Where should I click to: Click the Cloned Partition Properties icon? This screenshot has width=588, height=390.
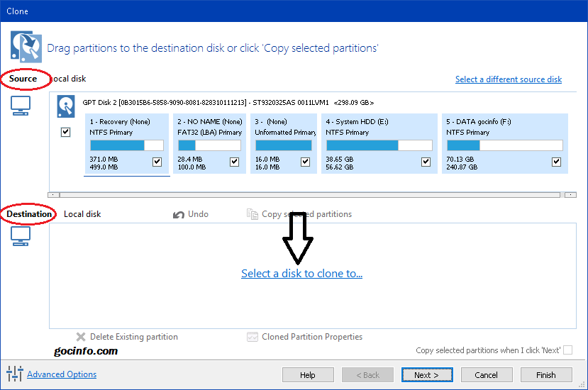tap(252, 338)
